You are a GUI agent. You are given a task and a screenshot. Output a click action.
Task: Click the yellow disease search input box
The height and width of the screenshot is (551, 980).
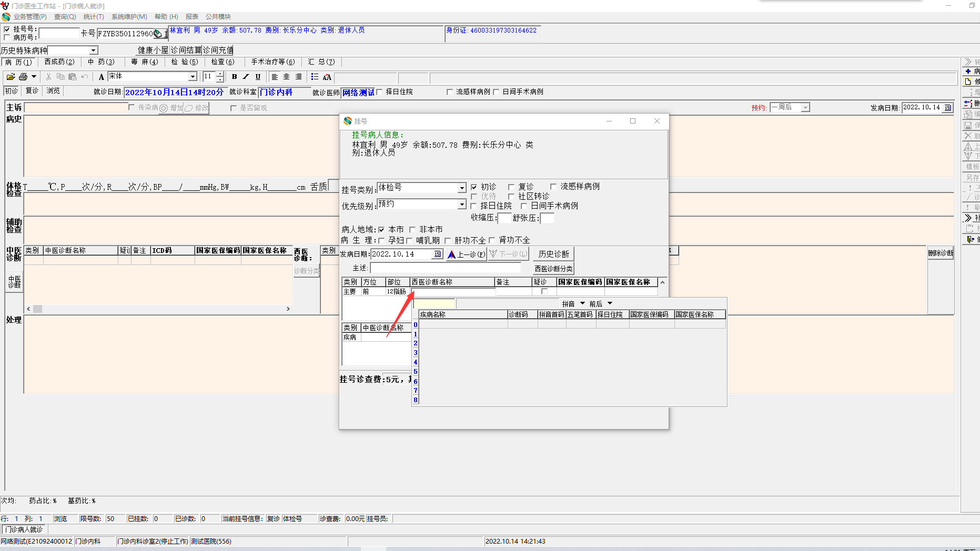(435, 304)
